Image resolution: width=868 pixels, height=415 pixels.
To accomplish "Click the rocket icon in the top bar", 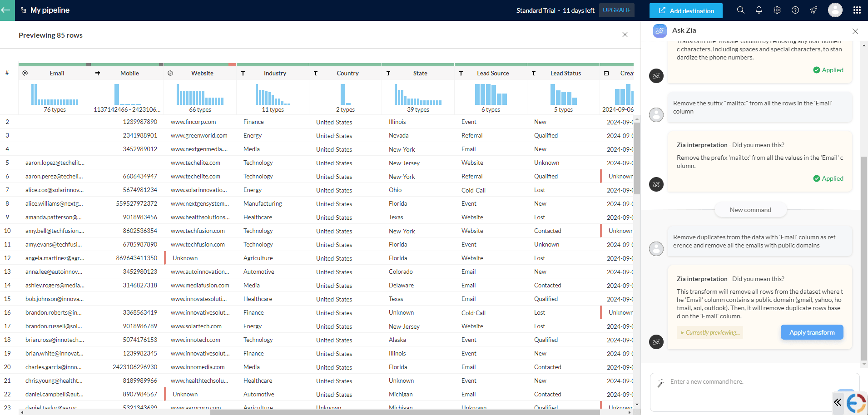I will pos(813,10).
